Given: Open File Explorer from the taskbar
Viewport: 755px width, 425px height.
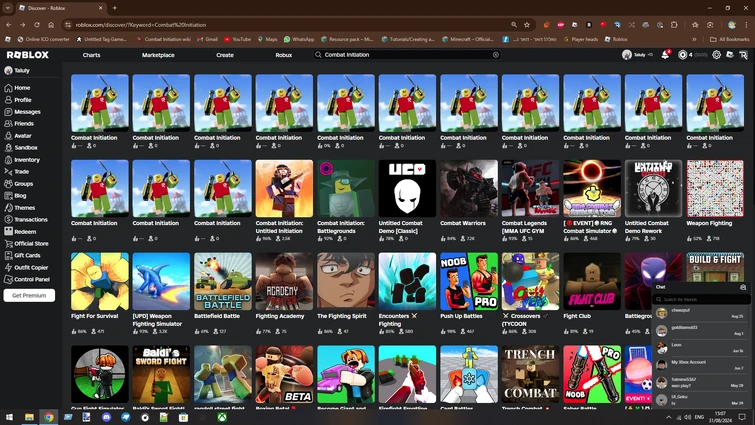Looking at the screenshot, I should tap(29, 417).
